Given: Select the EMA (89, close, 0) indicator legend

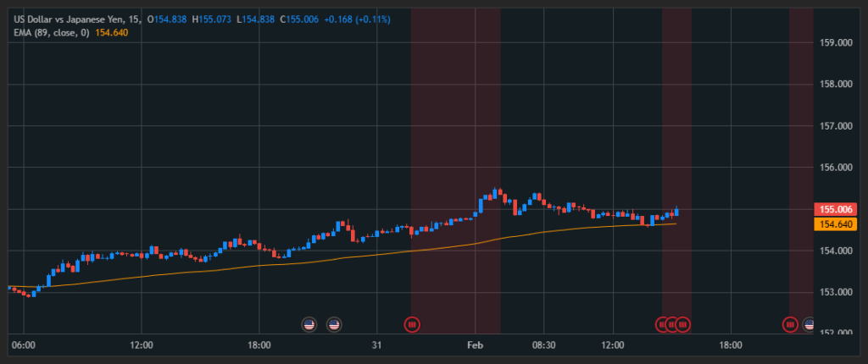Looking at the screenshot, I should (46, 31).
